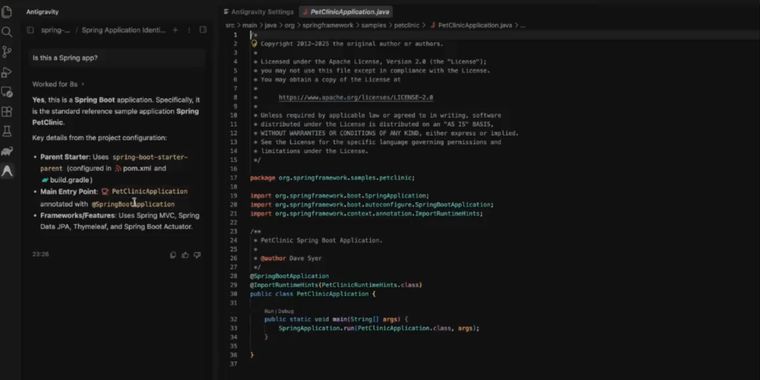Open the main breadcrumb segment
Screen dimensions: 760x380
(250, 25)
